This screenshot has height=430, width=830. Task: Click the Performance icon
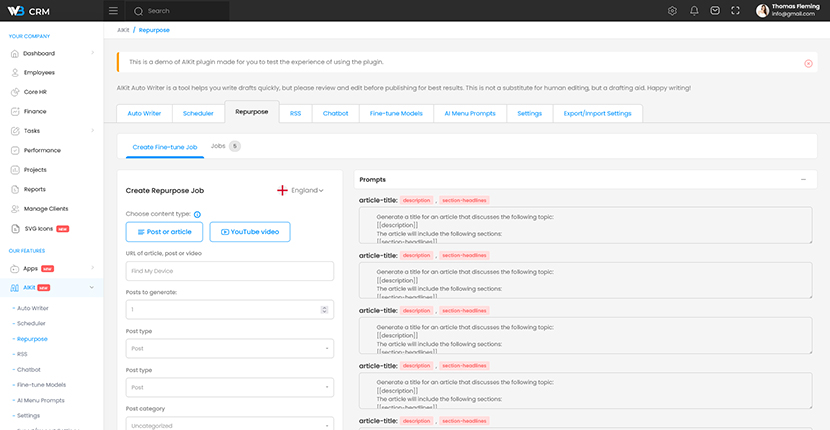tap(15, 150)
